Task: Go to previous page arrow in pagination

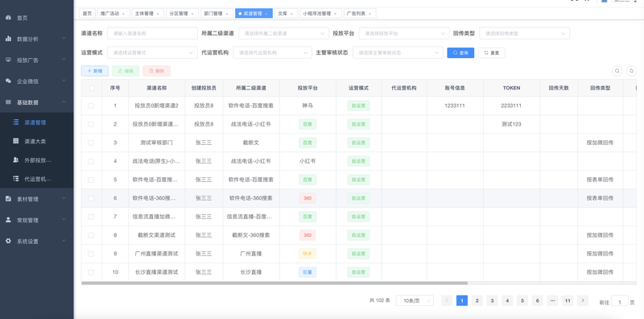Action: (x=447, y=300)
